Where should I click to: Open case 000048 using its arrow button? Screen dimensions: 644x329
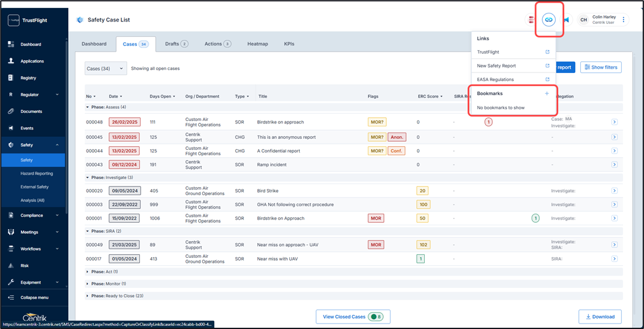click(615, 122)
